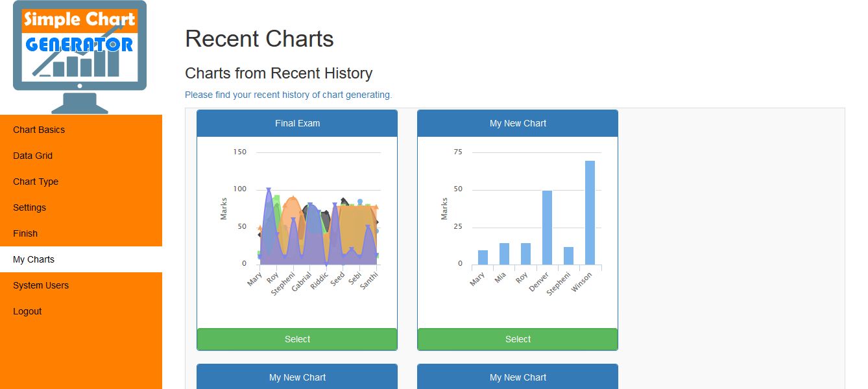Open the Chart Type section
The width and height of the screenshot is (868, 389).
[x=36, y=182]
